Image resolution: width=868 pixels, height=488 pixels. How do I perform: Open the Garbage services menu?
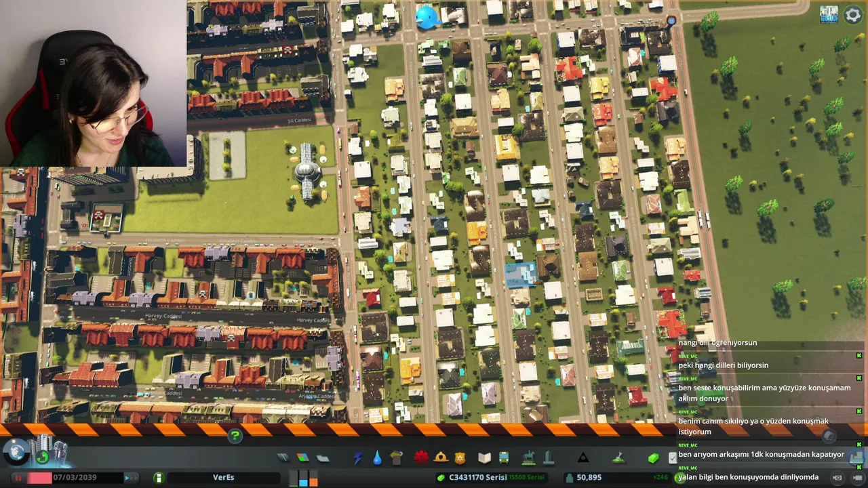pyautogui.click(x=397, y=458)
